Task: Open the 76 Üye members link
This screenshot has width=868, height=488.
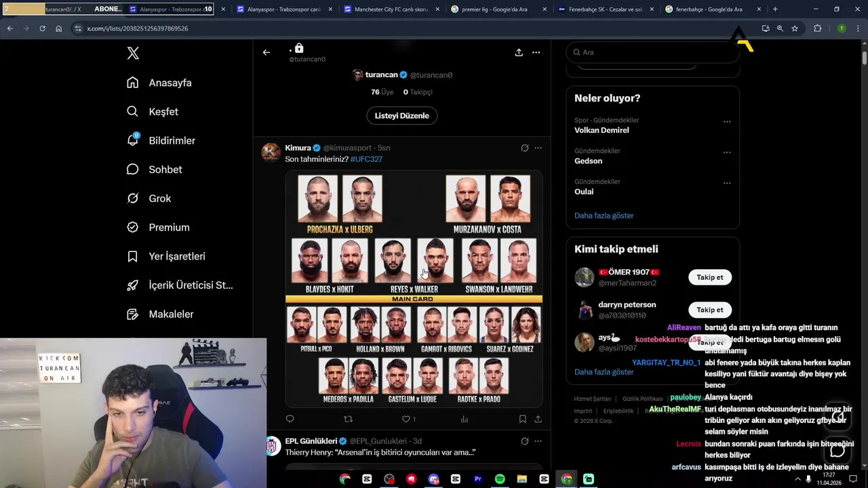Action: (x=382, y=92)
